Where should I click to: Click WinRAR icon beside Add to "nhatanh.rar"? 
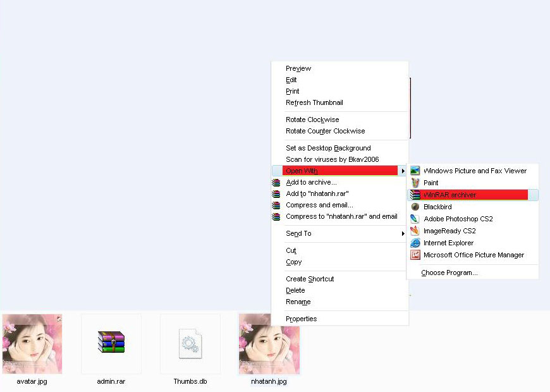(x=276, y=193)
